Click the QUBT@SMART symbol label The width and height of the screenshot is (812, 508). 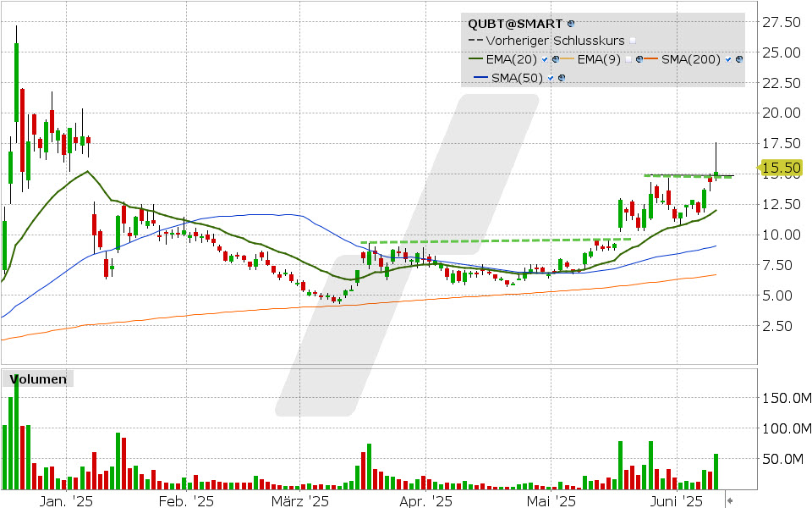point(515,24)
